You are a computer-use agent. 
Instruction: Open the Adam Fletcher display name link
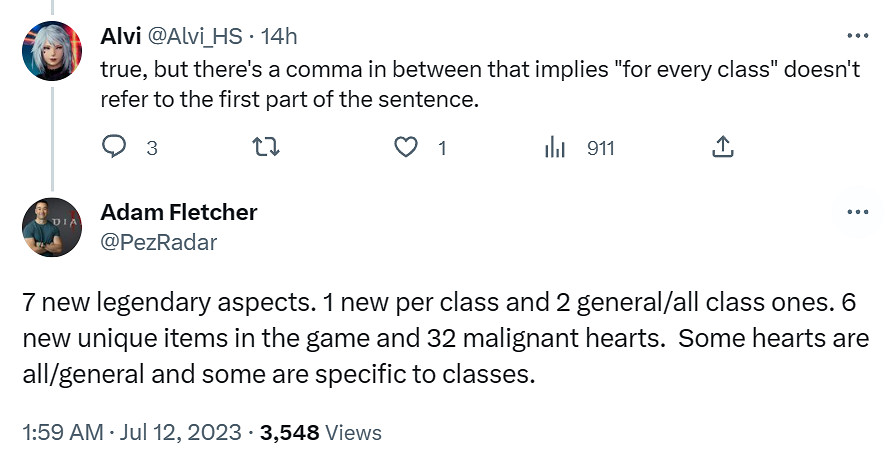pyautogui.click(x=179, y=212)
